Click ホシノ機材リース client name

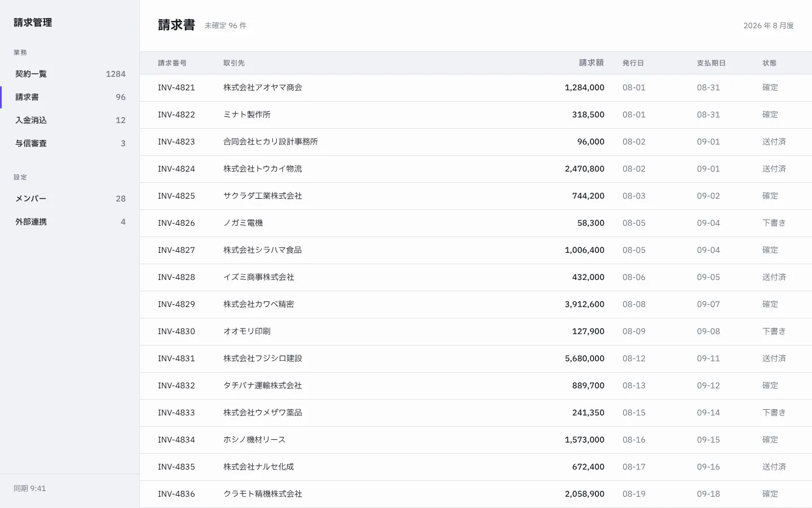pos(254,440)
